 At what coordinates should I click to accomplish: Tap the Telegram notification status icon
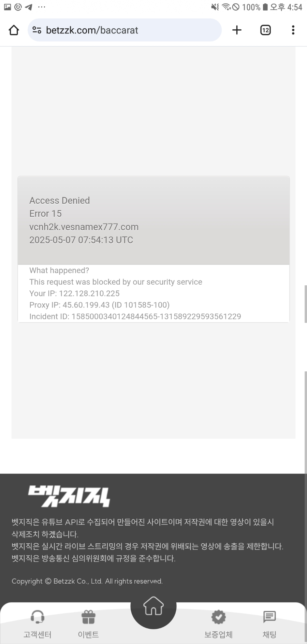pos(29,7)
